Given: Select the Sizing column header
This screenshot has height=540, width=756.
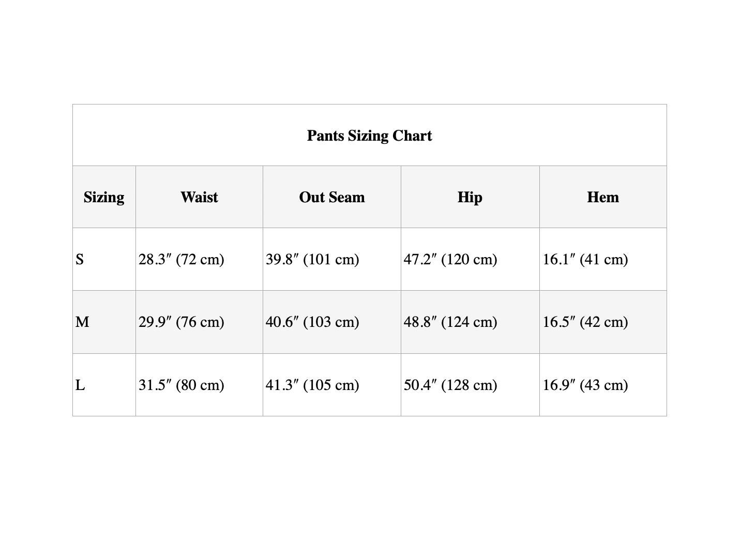Looking at the screenshot, I should point(104,197).
